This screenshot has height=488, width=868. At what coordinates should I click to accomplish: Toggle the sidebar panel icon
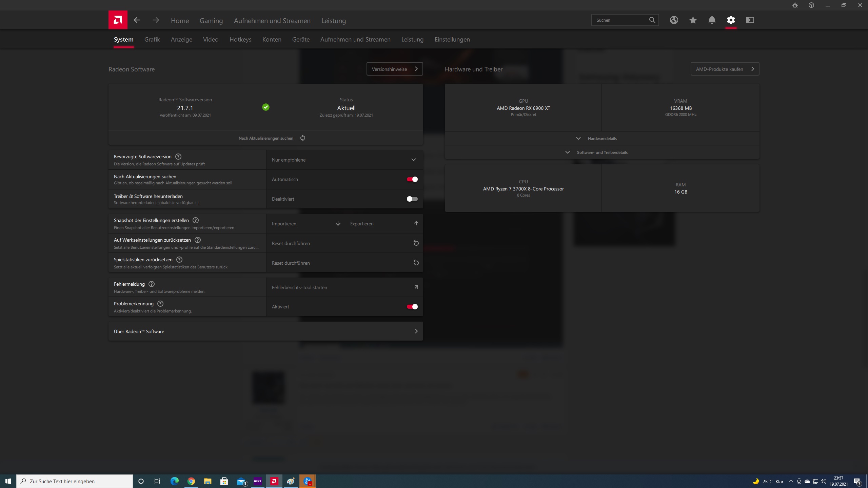click(x=750, y=20)
